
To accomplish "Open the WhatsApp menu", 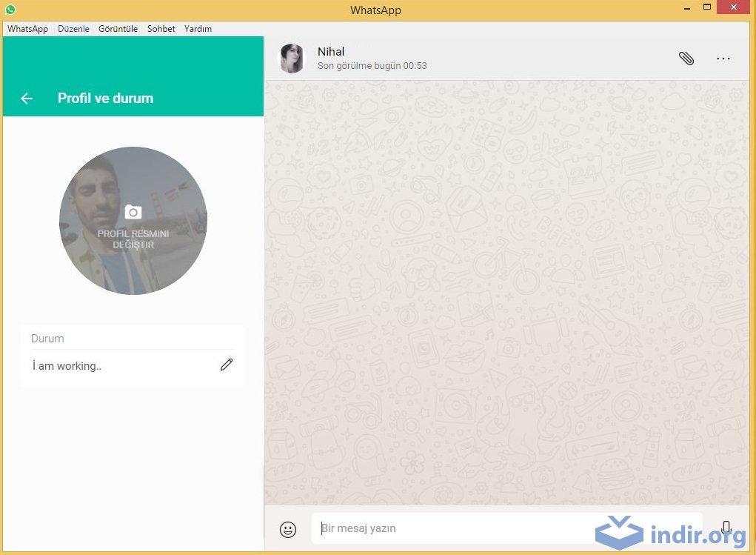I will click(x=27, y=29).
